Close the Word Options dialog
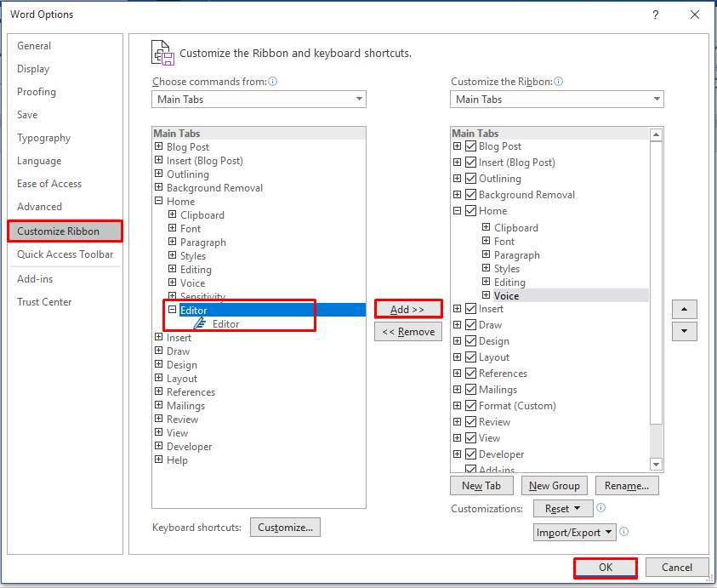717x588 pixels. point(695,14)
